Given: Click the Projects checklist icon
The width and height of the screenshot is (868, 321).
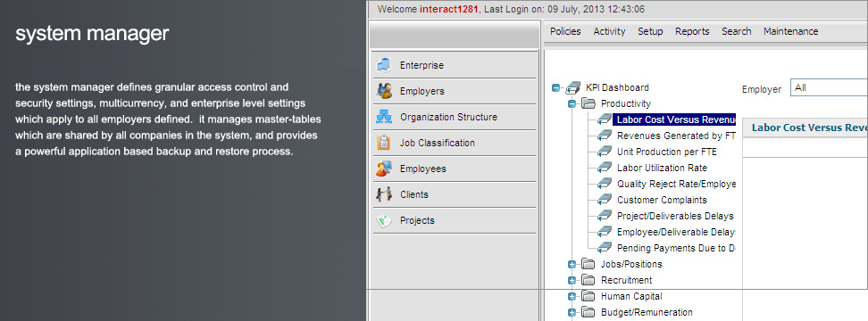Looking at the screenshot, I should pyautogui.click(x=384, y=220).
